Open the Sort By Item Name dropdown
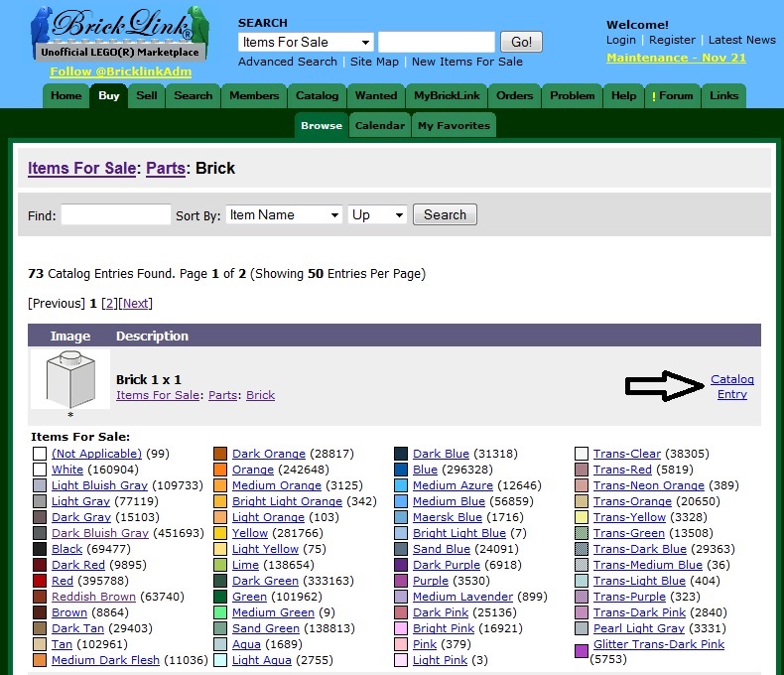The width and height of the screenshot is (784, 675). pyautogui.click(x=284, y=215)
